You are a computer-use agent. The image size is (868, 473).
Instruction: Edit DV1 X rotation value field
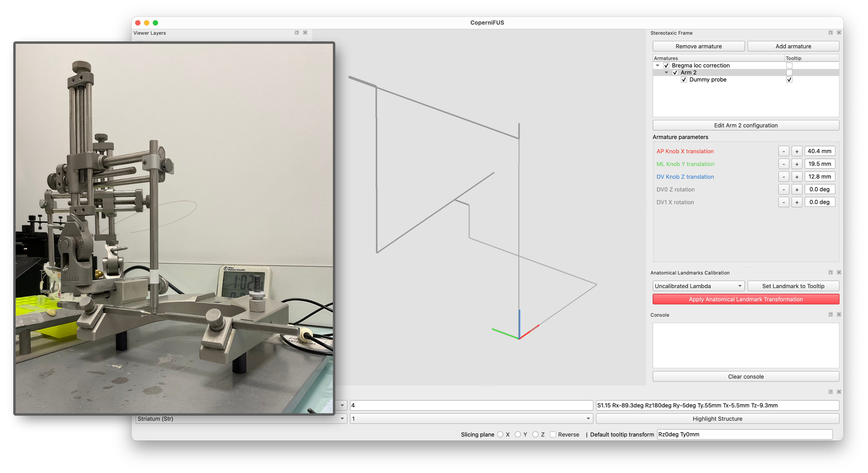tap(820, 202)
